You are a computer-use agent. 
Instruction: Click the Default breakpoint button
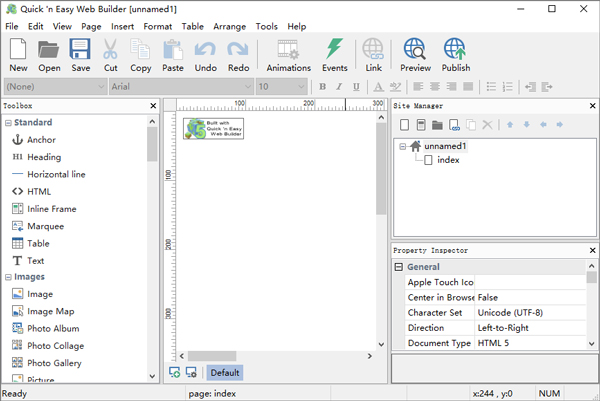[225, 373]
